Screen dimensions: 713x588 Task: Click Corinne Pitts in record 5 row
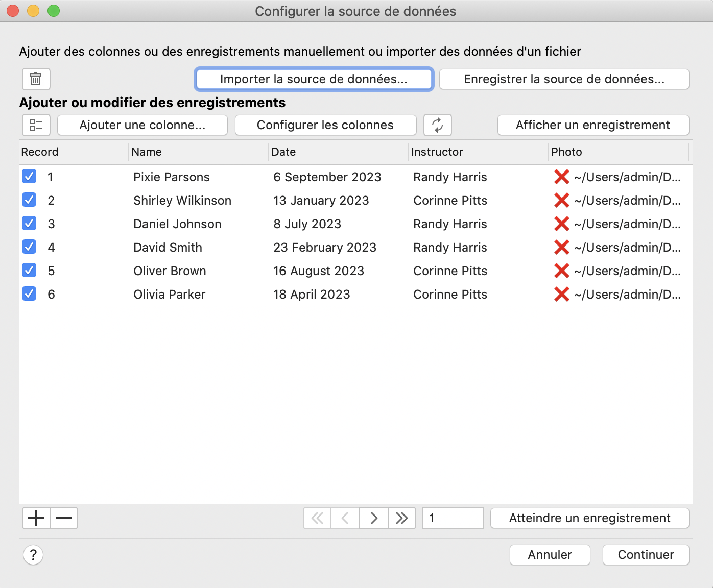pos(450,271)
